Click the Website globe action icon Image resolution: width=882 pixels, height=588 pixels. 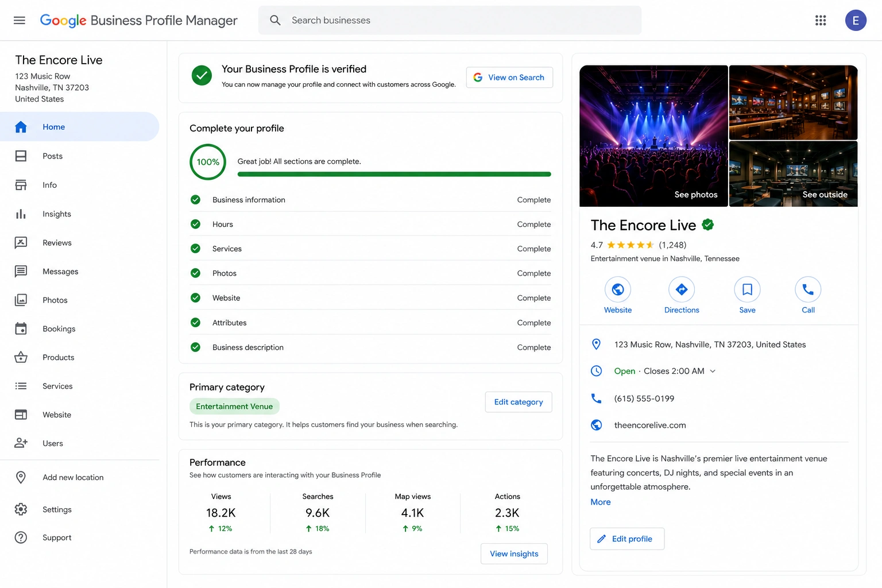[x=618, y=289]
